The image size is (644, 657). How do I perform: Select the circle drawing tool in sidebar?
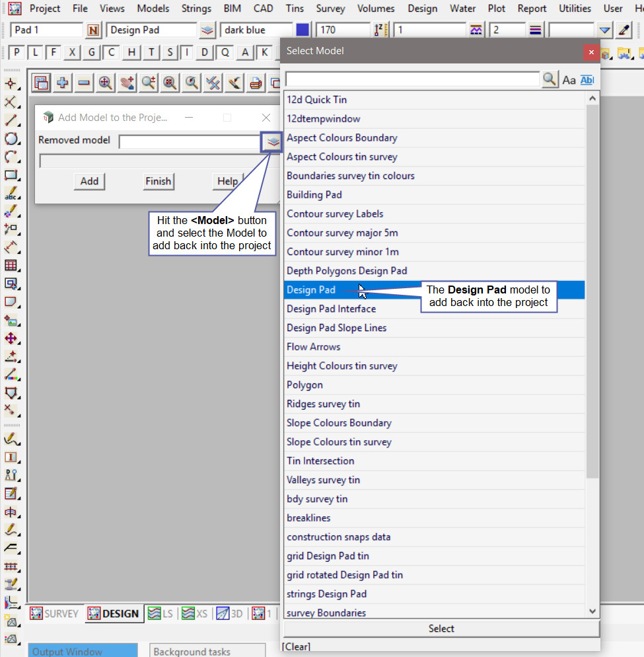(x=11, y=139)
